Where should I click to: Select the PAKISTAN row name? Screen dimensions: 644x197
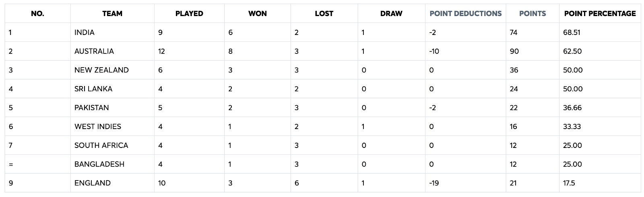tap(92, 108)
